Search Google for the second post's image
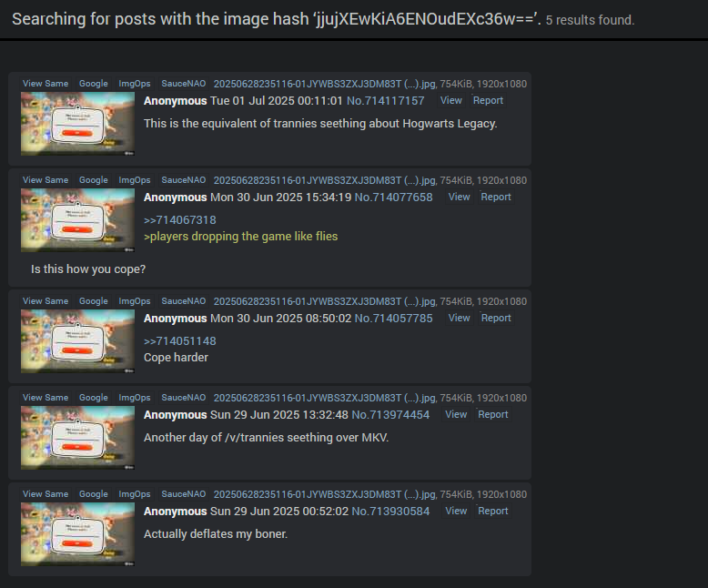This screenshot has height=588, width=708. pos(94,180)
